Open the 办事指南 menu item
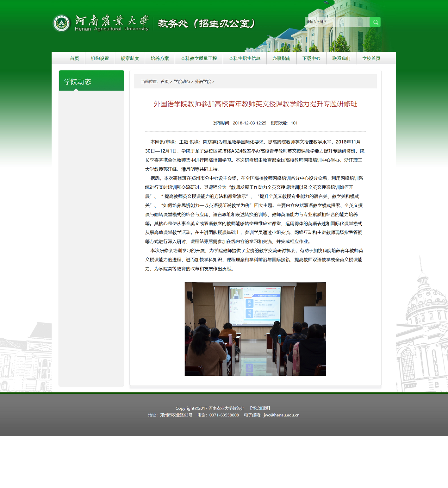The image size is (448, 488). coord(281,59)
